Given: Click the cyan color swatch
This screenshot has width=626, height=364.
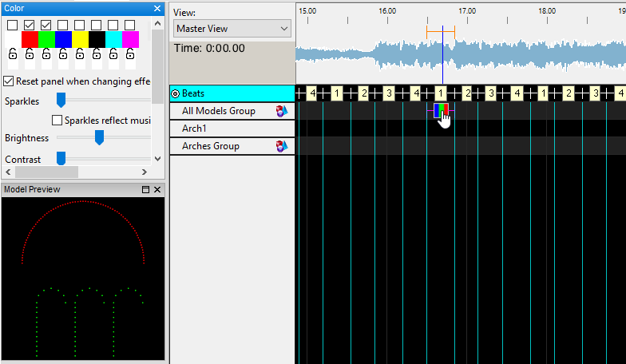Looking at the screenshot, I should (113, 39).
